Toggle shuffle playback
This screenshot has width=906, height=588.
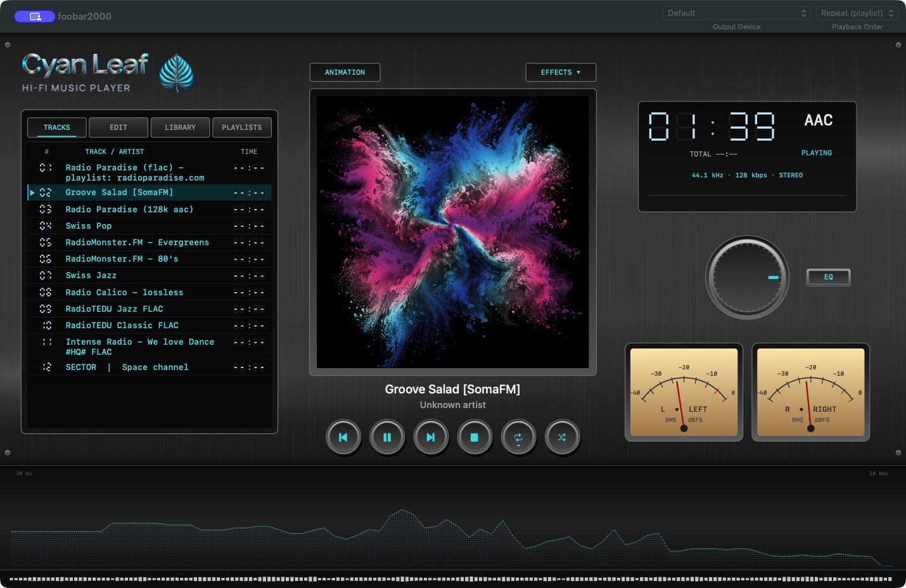point(562,437)
